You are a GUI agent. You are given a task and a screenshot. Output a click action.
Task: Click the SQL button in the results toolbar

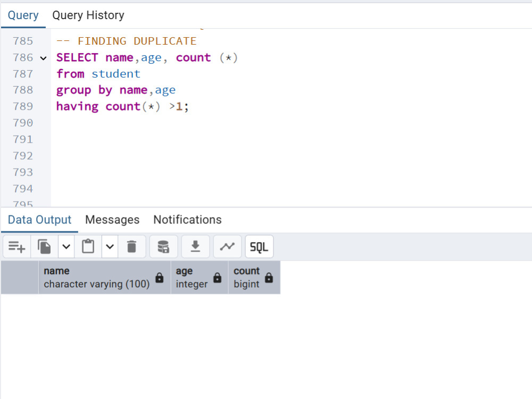click(x=259, y=247)
